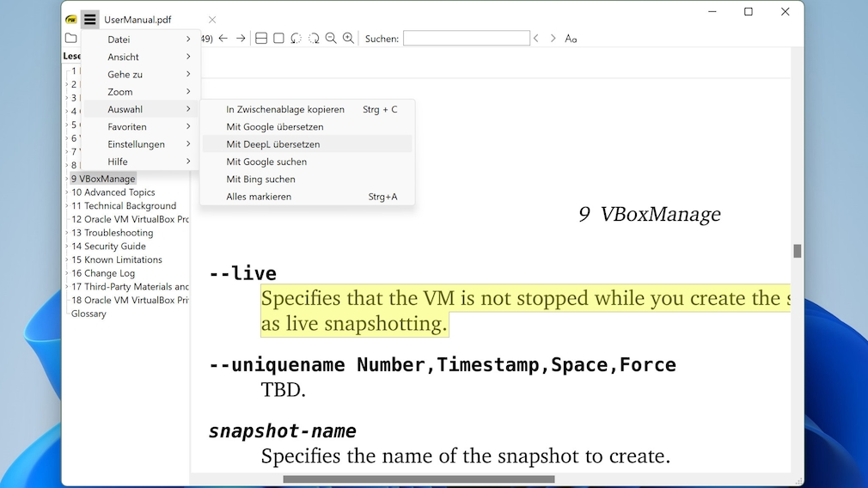Expand the 13 Troubleshooting node
868x488 pixels.
(66, 233)
